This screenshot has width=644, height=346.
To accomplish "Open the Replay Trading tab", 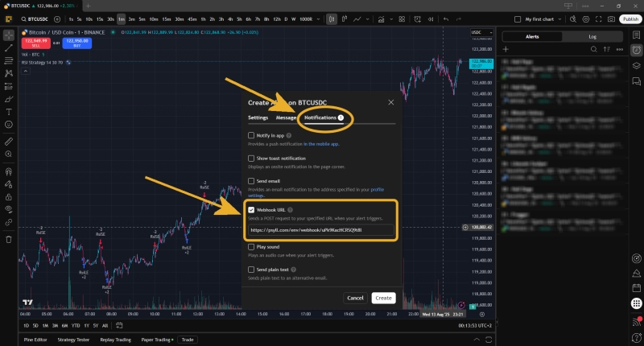I will [115, 340].
